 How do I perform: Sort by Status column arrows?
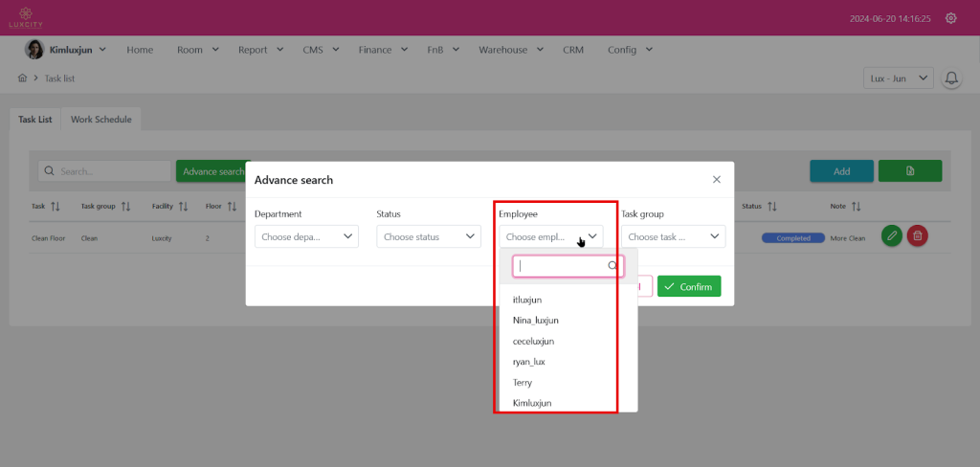[x=772, y=207]
